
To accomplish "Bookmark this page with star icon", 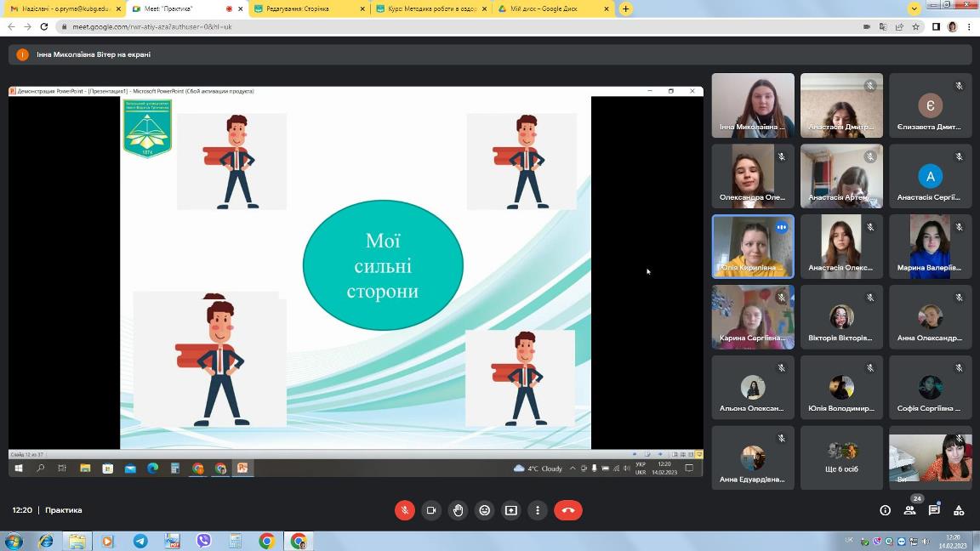I will coord(916,26).
